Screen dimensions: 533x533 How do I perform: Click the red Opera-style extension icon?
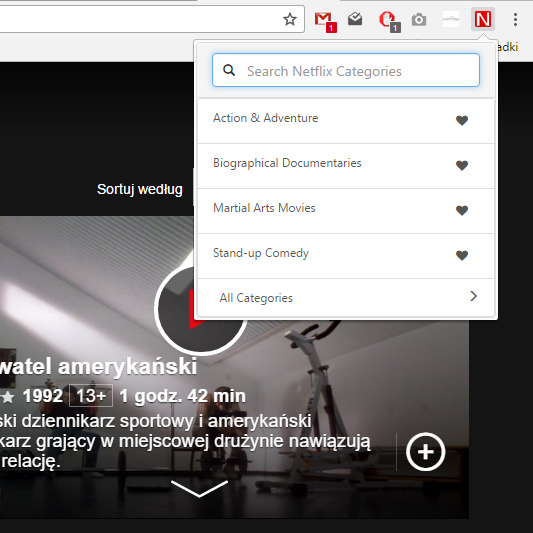[389, 21]
